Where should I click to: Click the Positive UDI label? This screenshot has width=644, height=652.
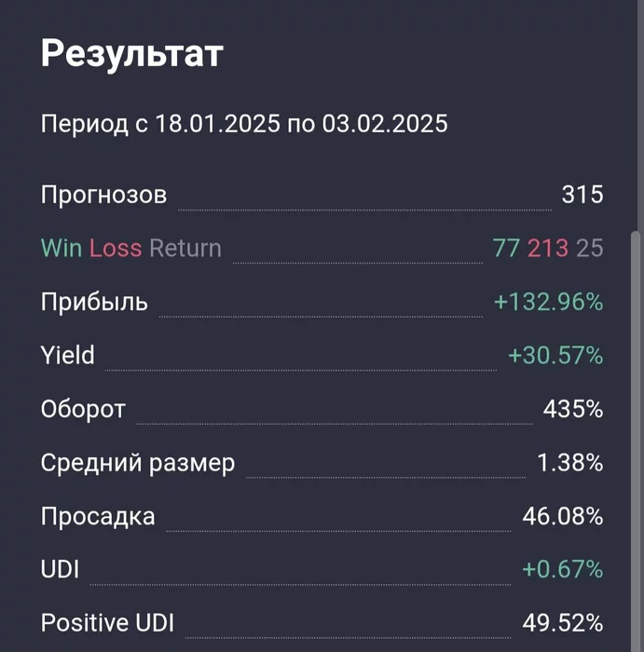point(107,623)
